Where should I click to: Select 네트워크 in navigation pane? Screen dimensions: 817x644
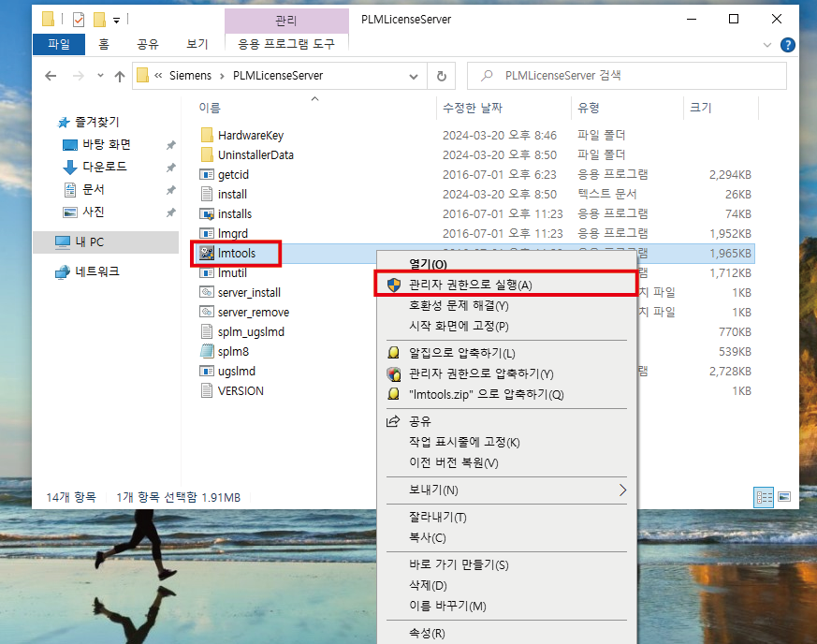[106, 271]
